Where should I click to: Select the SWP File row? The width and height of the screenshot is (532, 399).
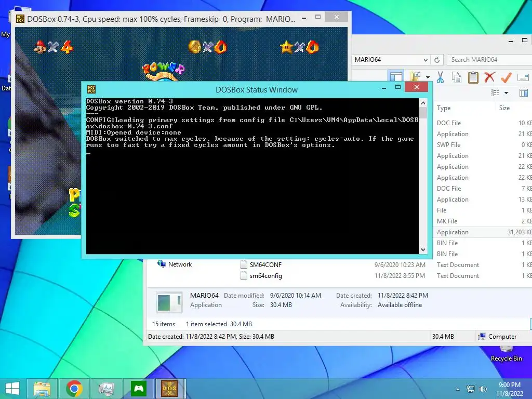click(483, 145)
